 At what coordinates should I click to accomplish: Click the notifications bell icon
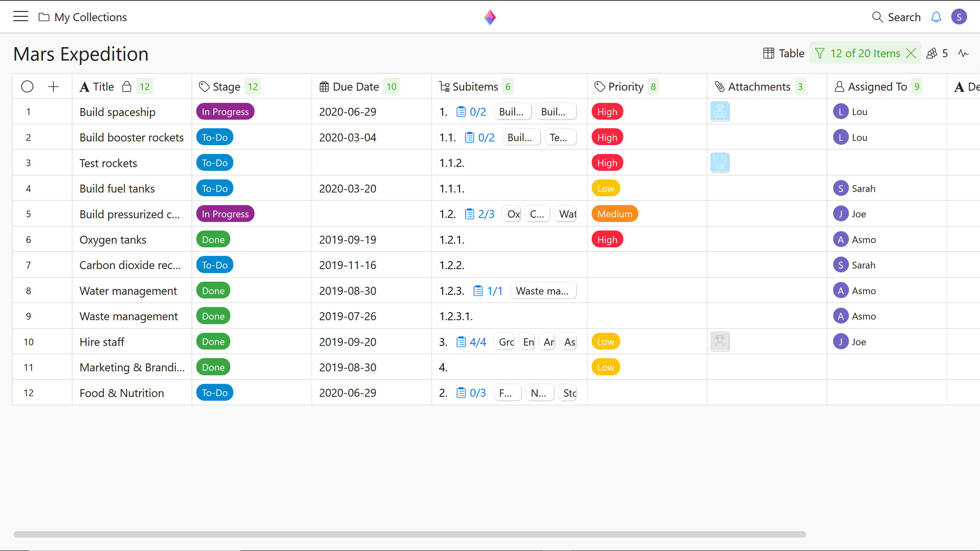tap(936, 17)
